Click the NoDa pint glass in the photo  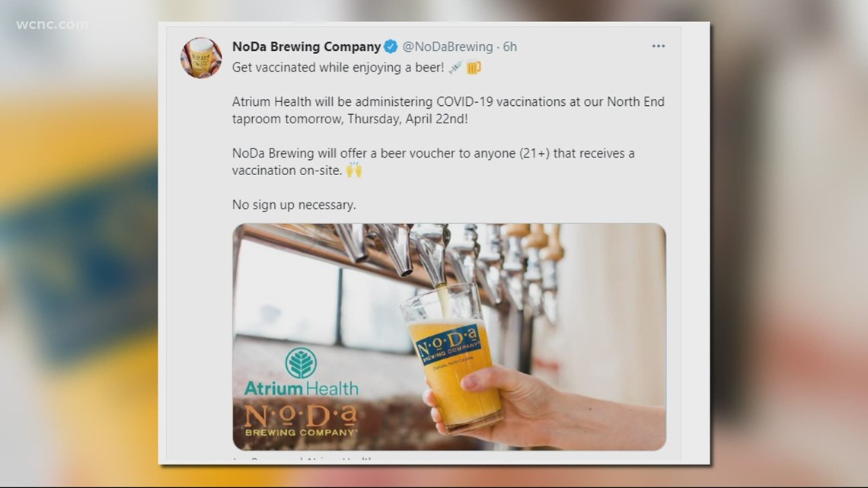(x=450, y=359)
